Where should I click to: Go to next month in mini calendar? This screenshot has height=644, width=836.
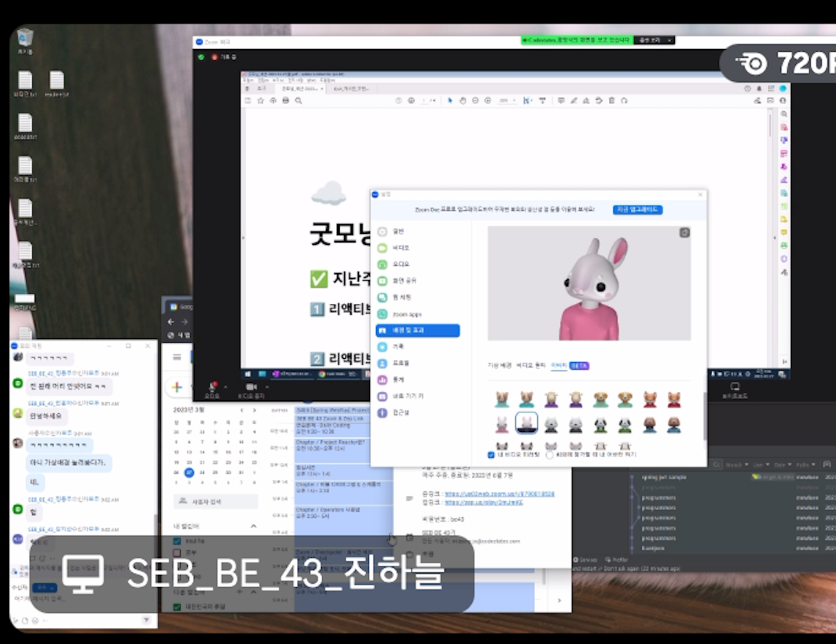[x=254, y=410]
